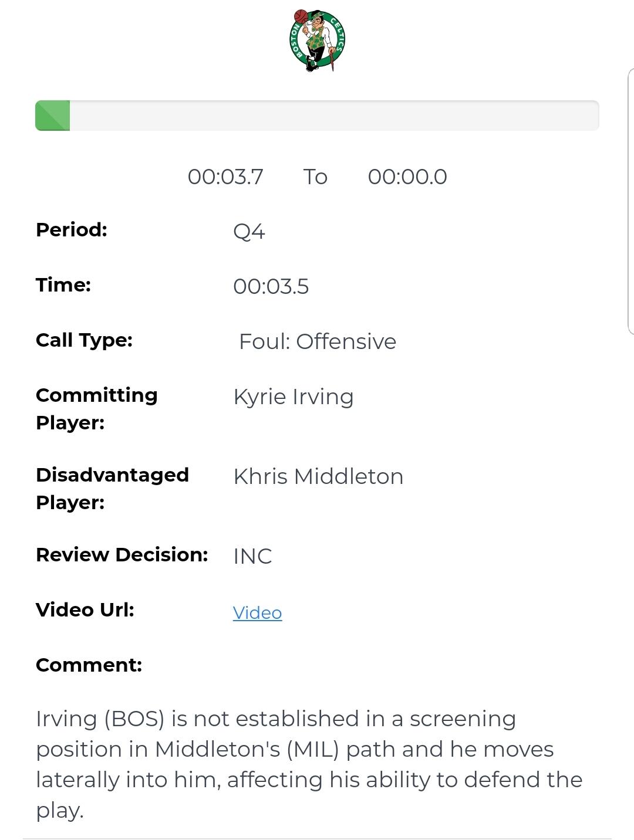This screenshot has height=840, width=634.
Task: Click the INC review decision
Action: [252, 556]
